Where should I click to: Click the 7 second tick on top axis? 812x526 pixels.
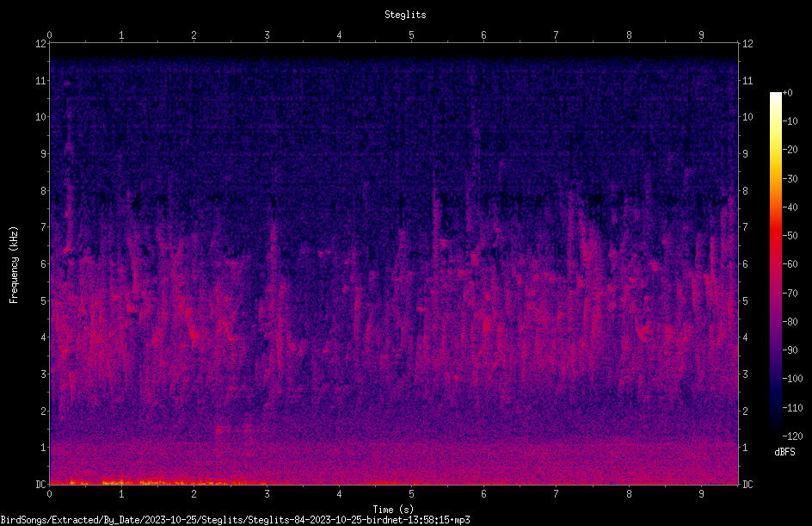(x=557, y=35)
